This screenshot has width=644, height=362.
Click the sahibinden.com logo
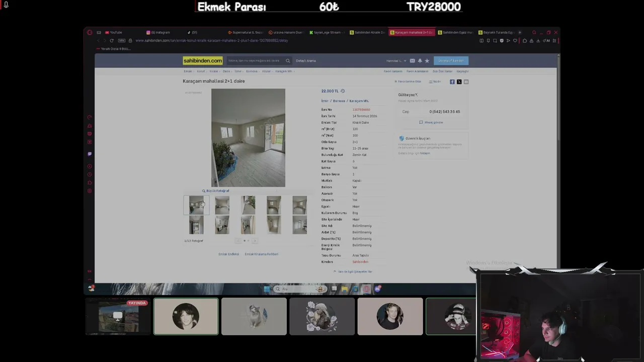click(x=203, y=61)
